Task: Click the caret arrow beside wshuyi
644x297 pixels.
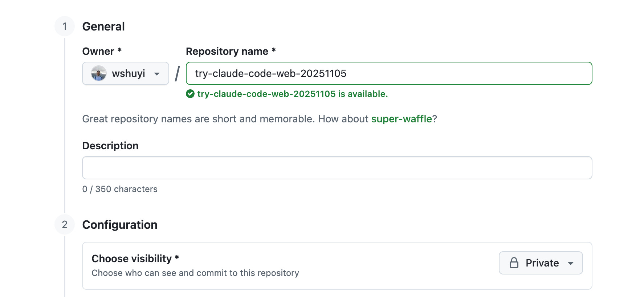Action: click(157, 74)
